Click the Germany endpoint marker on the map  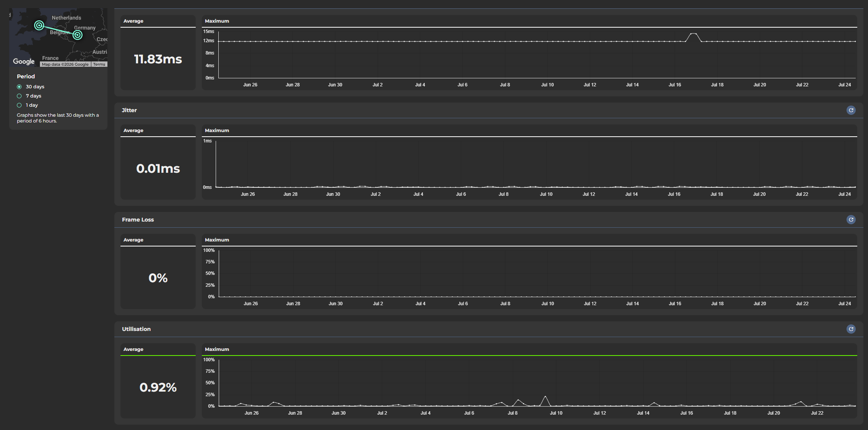78,35
